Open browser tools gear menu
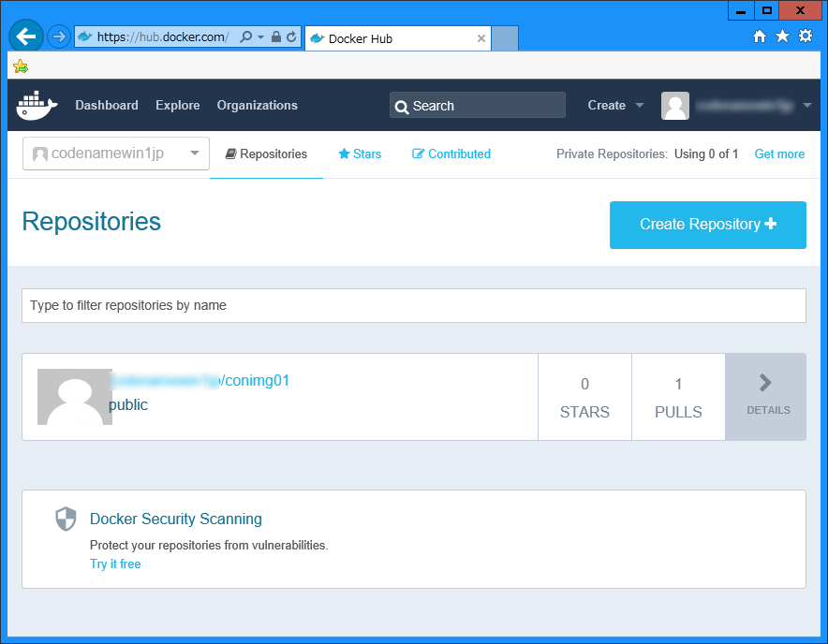 point(806,36)
